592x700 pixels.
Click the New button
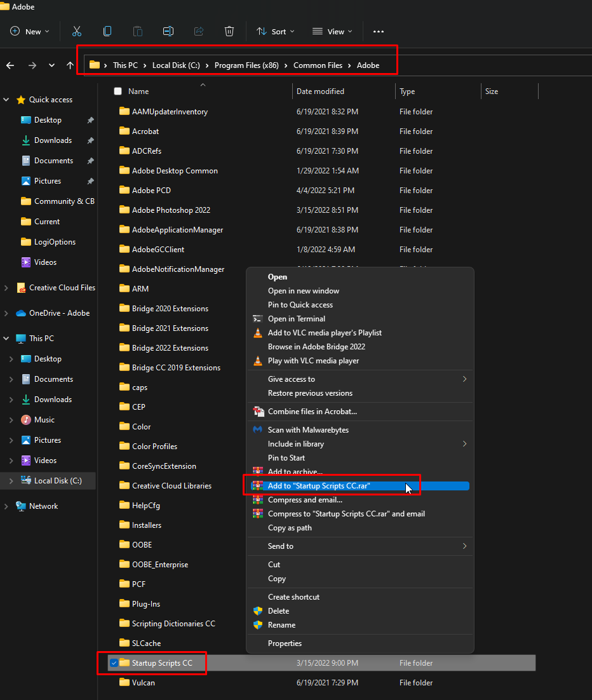click(x=29, y=31)
